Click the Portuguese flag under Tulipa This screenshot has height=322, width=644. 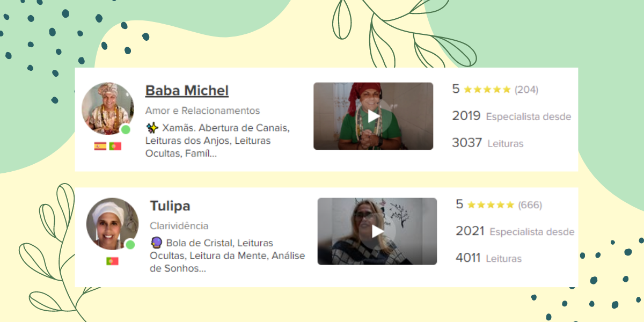(x=112, y=261)
